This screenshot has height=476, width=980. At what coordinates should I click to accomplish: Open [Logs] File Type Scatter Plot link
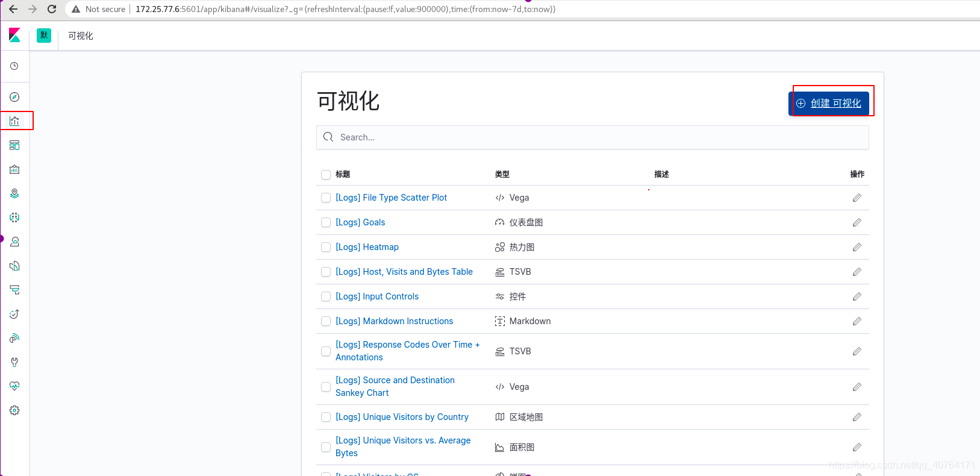click(x=391, y=198)
